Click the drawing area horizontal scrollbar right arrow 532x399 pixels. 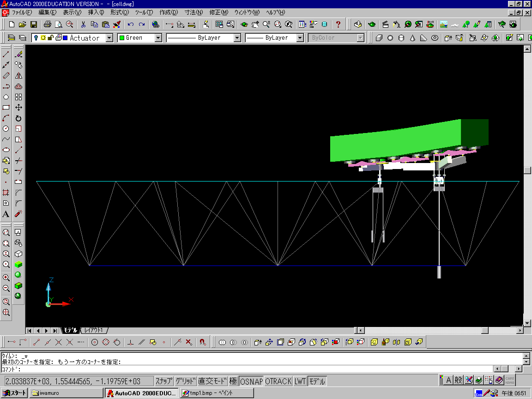520,330
